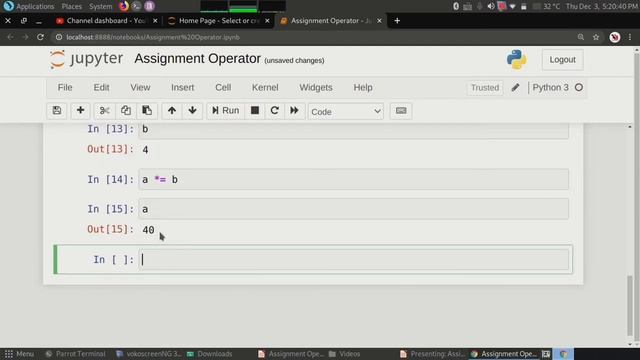
Task: Click the kernel idle circle indicator
Action: pyautogui.click(x=579, y=87)
